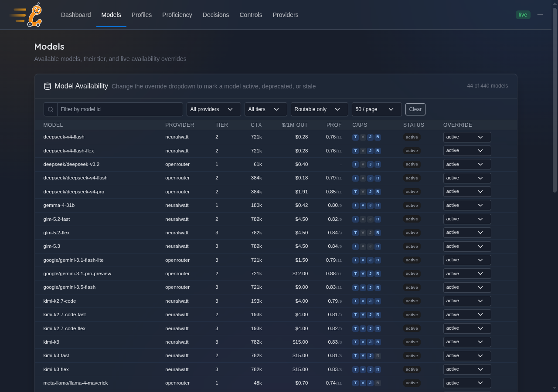Click the TIER column header
The width and height of the screenshot is (558, 392).
tap(221, 125)
